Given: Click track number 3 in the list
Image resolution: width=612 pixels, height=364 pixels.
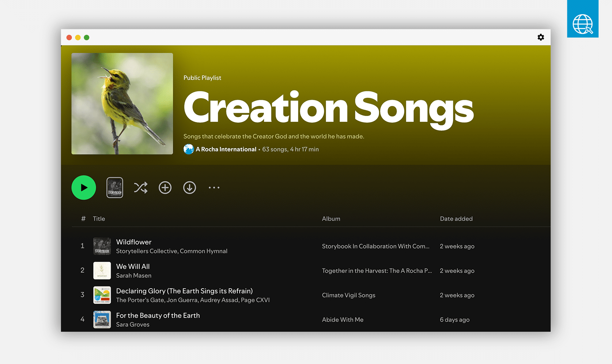Looking at the screenshot, I should (x=82, y=295).
